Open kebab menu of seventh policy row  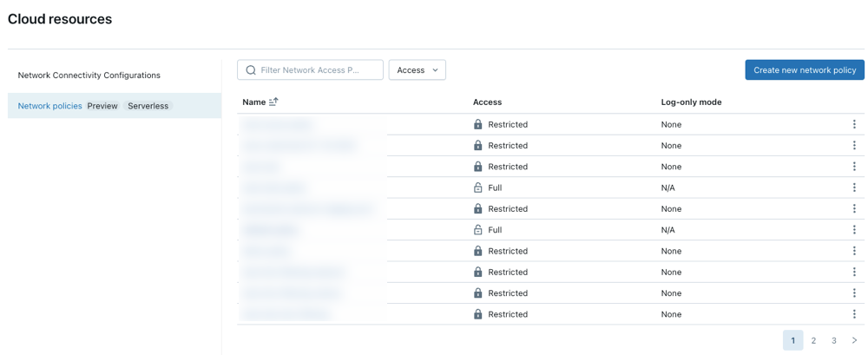pyautogui.click(x=854, y=250)
